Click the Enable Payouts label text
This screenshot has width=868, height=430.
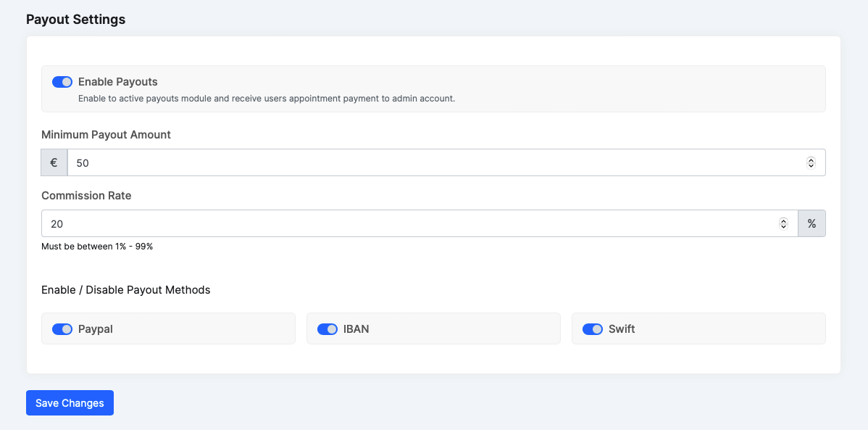pyautogui.click(x=118, y=82)
